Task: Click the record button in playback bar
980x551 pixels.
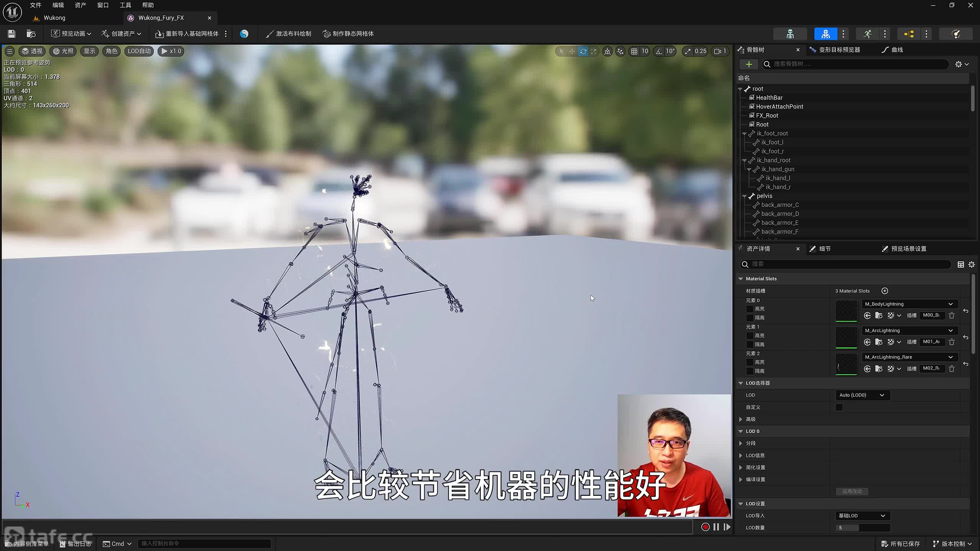Action: click(705, 527)
